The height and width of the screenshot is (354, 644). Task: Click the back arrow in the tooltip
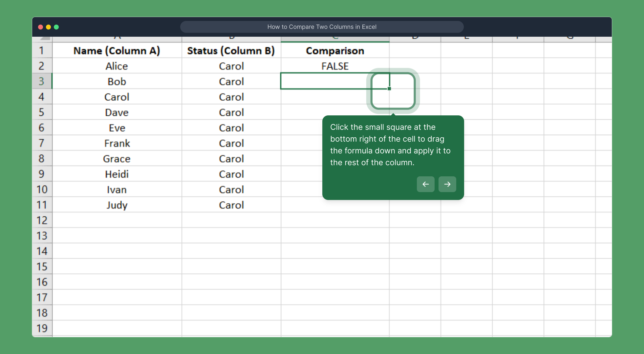[x=425, y=184]
